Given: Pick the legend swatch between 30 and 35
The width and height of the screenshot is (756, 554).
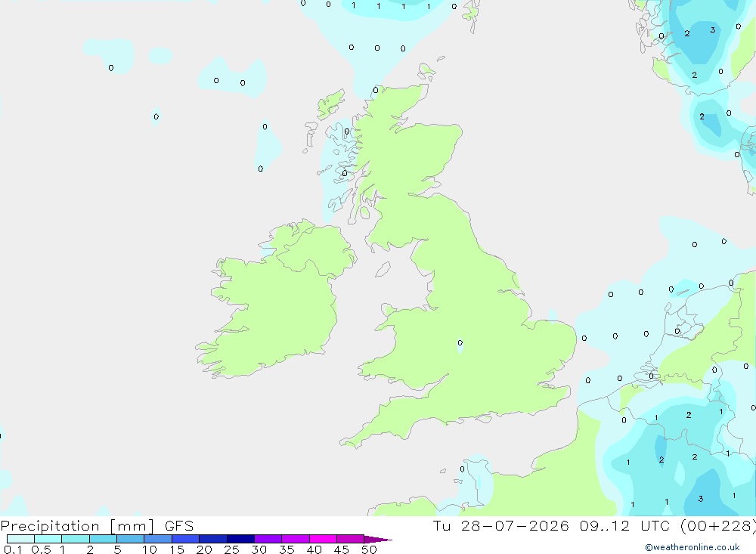Looking at the screenshot, I should tap(268, 539).
